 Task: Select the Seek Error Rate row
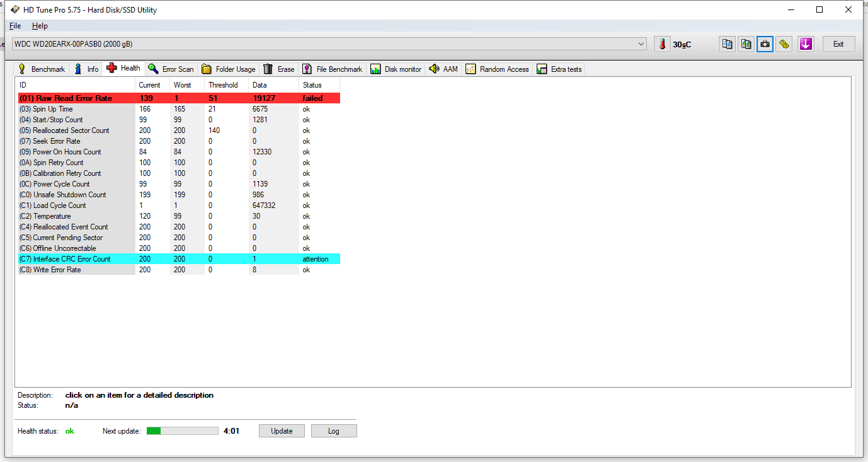click(179, 141)
